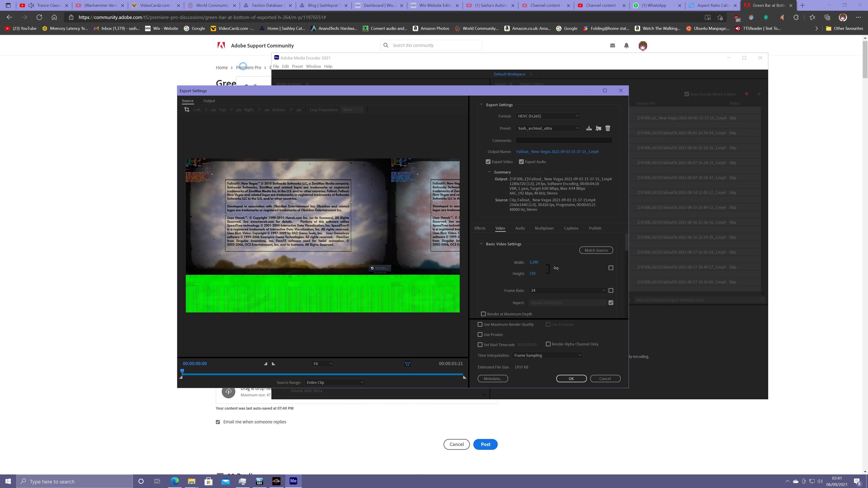Switch to the Audio tab
The height and width of the screenshot is (488, 868).
[x=520, y=228]
